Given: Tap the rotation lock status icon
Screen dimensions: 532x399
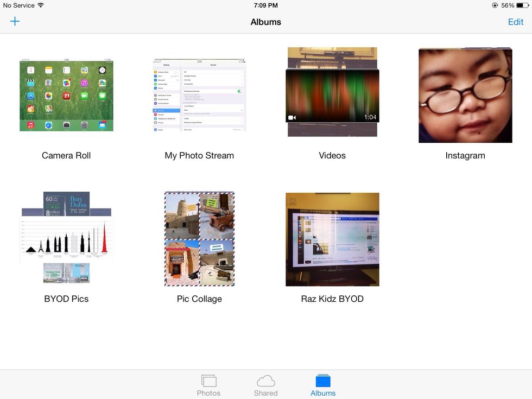Looking at the screenshot, I should pyautogui.click(x=495, y=5).
